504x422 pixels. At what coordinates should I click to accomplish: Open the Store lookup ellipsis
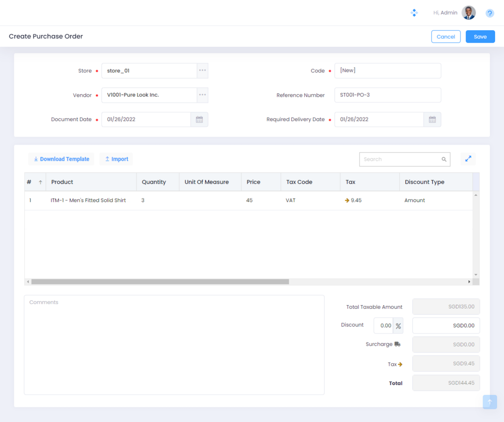(203, 70)
